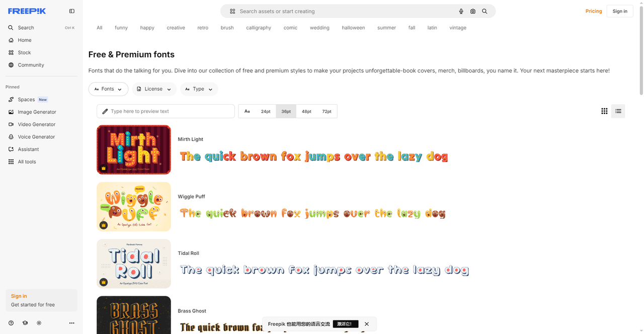Collapse the sidebar with the panel icon

coord(72,11)
